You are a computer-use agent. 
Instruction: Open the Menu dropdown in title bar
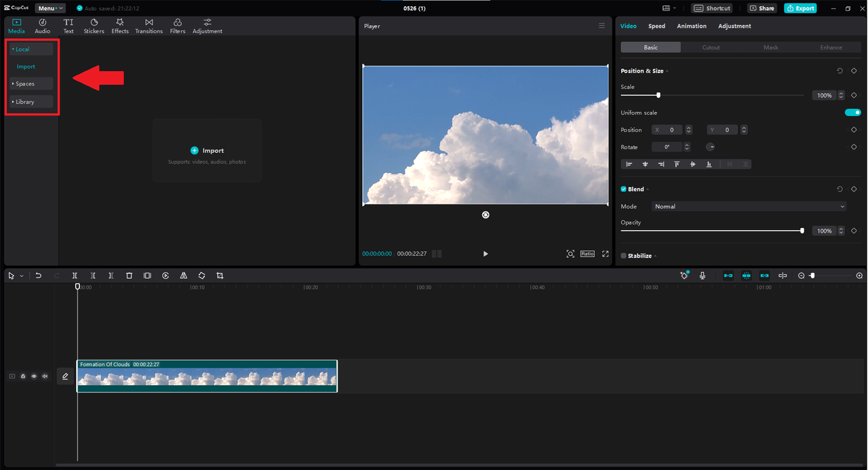pos(51,8)
